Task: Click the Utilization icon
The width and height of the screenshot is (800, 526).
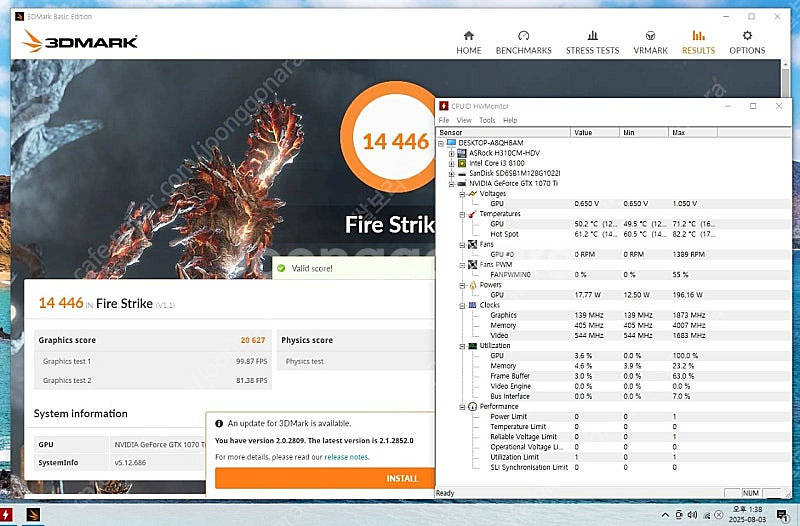Action: coord(472,345)
